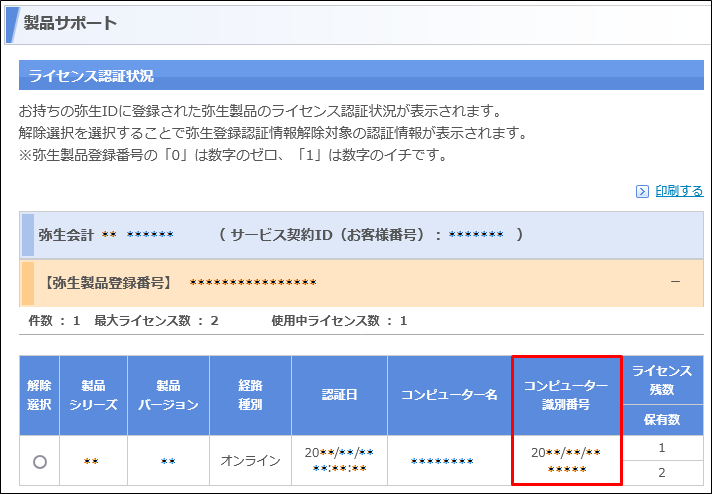This screenshot has width=712, height=494.
Task: Click the 印刷する print link
Action: coord(679,191)
